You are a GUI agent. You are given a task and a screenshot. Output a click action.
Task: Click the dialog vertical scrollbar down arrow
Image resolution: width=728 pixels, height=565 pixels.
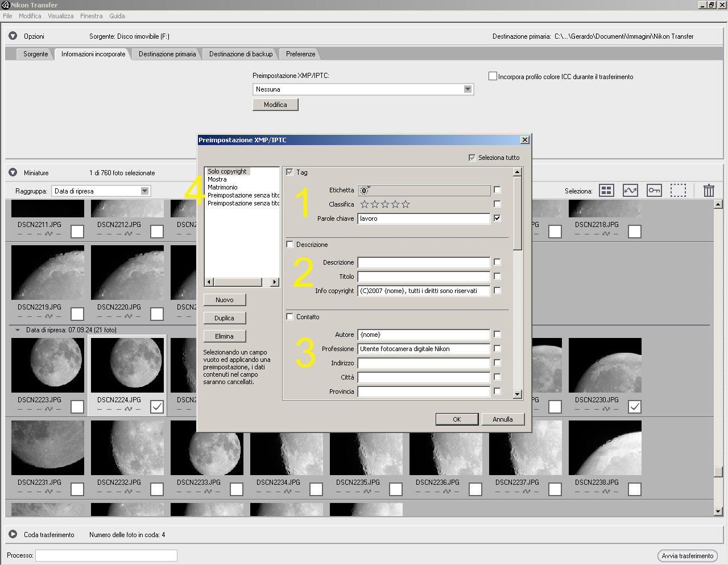pyautogui.click(x=517, y=394)
